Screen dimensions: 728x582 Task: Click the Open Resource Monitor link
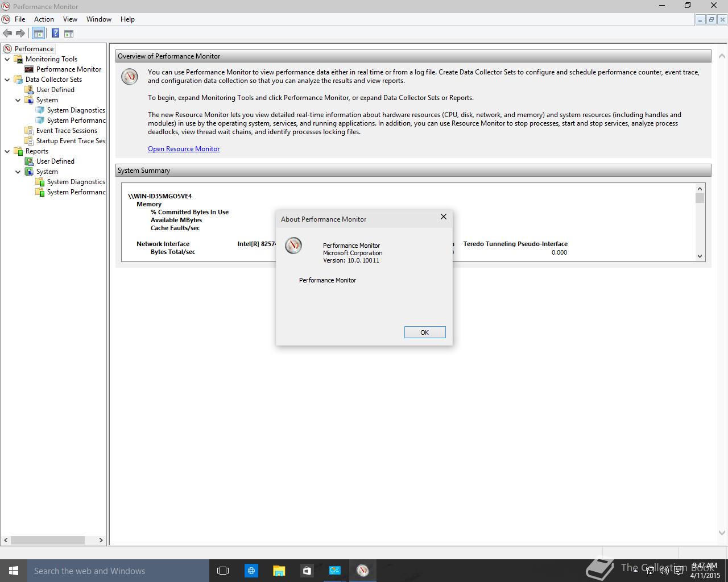pyautogui.click(x=184, y=149)
